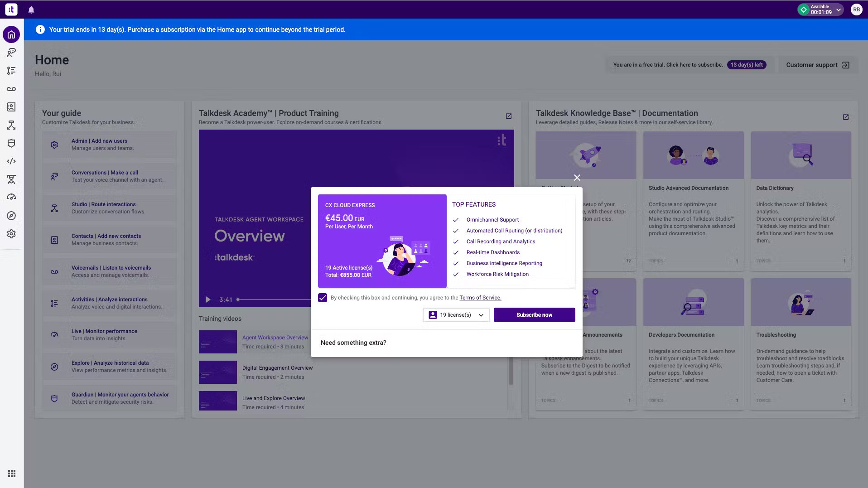Open Admin | Add new users guide item

click(x=109, y=145)
